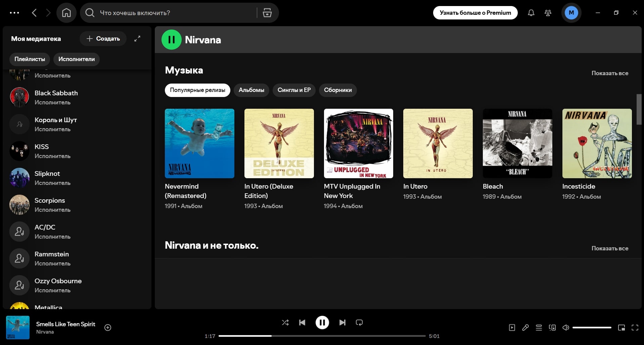Screen dimensions: 644x345
Task: Select Сборники tab
Action: tap(338, 90)
